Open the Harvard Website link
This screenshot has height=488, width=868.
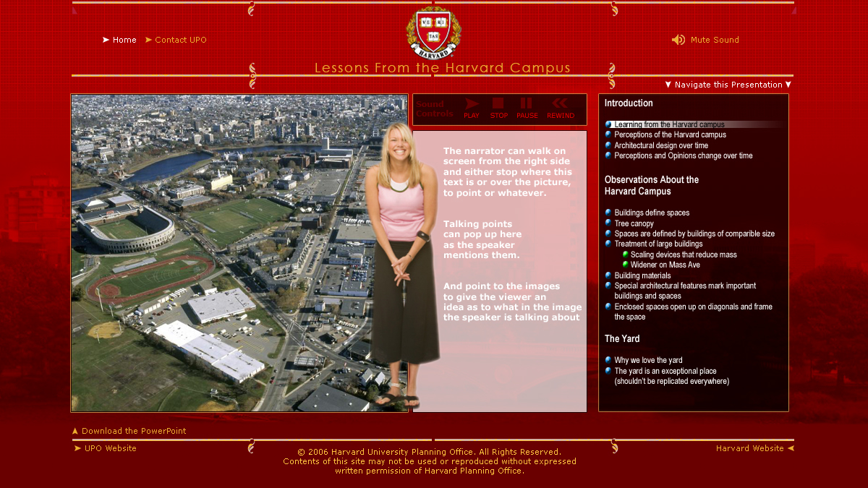(750, 448)
